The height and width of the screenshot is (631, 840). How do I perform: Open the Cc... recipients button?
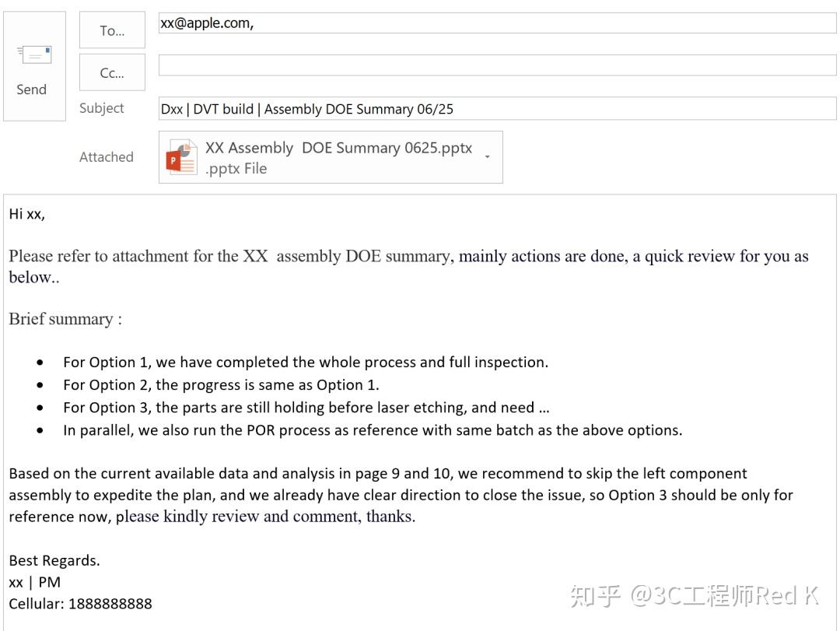pyautogui.click(x=112, y=72)
